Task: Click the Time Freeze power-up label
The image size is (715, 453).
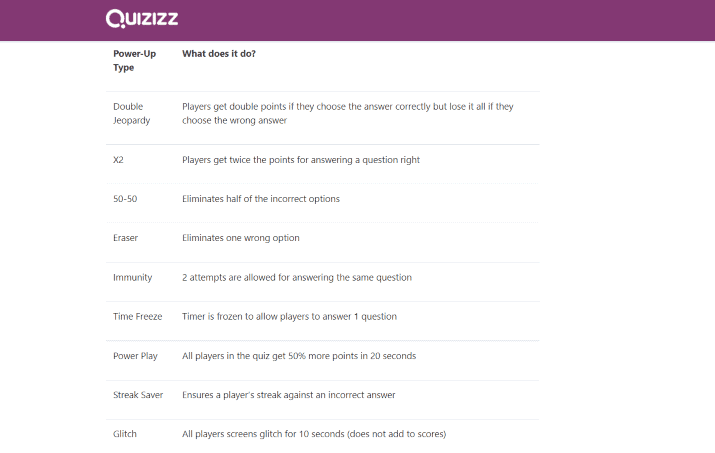Action: [x=138, y=316]
